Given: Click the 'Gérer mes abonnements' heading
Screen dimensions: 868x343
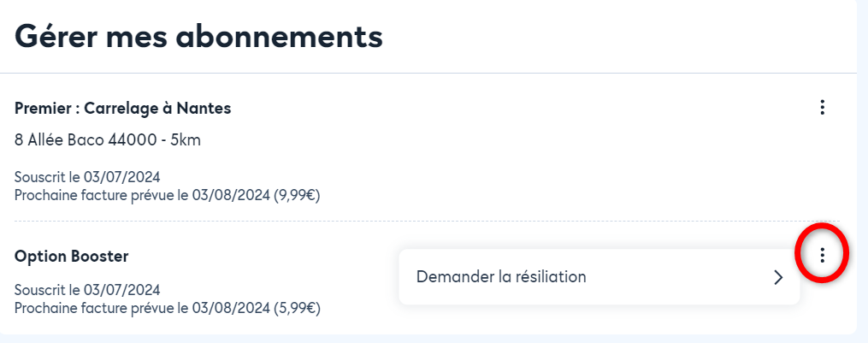Looking at the screenshot, I should tap(198, 37).
